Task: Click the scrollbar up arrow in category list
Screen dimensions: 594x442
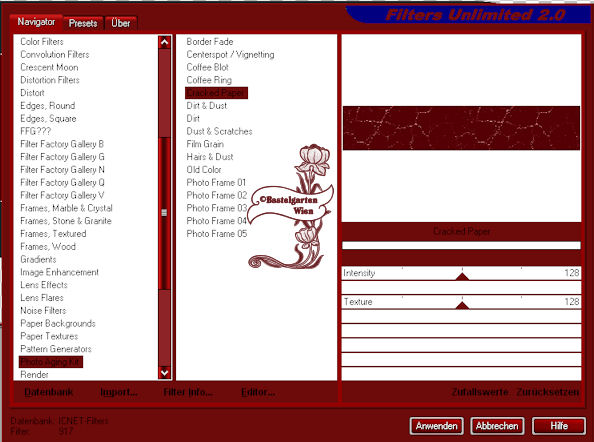Action: (164, 42)
